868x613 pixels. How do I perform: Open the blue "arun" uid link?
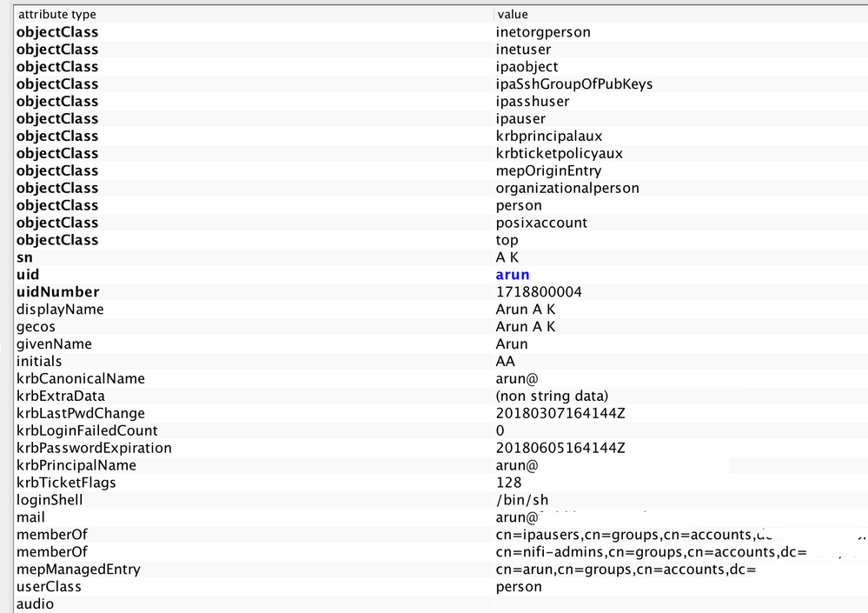tap(512, 274)
